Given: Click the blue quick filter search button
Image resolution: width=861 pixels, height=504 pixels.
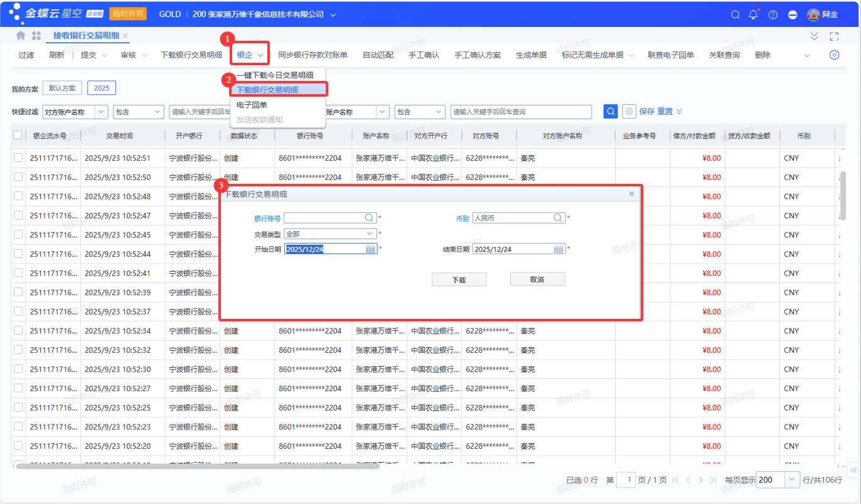Looking at the screenshot, I should click(610, 112).
